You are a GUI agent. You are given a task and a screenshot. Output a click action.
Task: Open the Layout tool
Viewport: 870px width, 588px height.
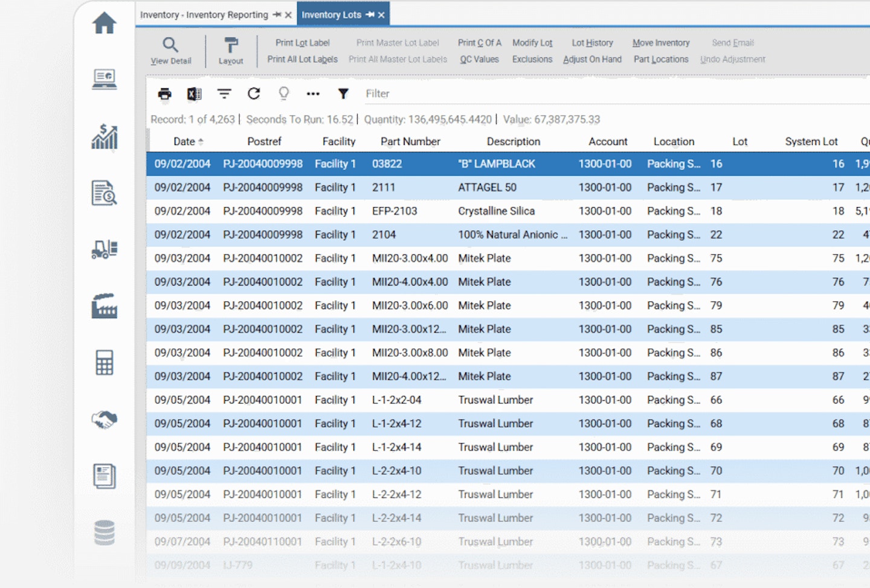pyautogui.click(x=231, y=51)
